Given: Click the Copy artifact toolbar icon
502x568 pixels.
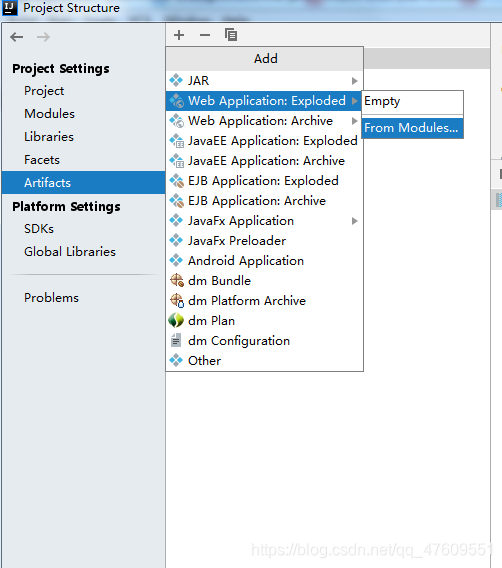Looking at the screenshot, I should tap(231, 35).
